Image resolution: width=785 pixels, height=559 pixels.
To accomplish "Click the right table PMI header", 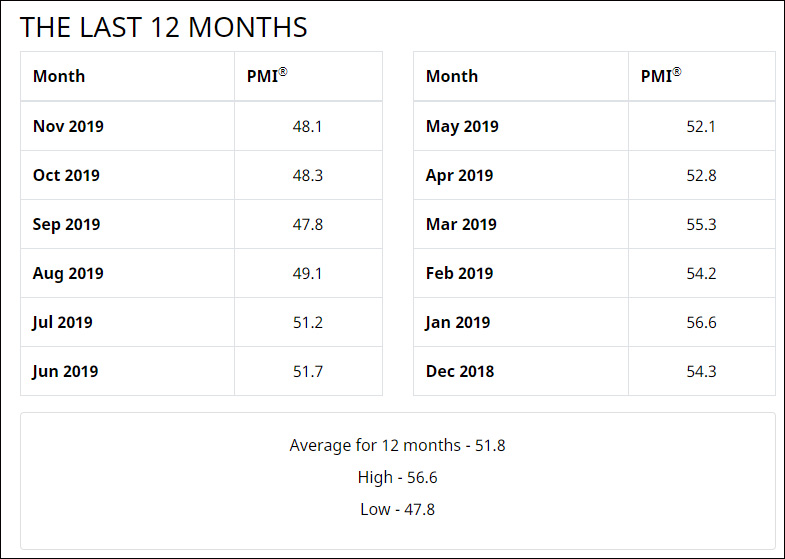I will [x=661, y=76].
